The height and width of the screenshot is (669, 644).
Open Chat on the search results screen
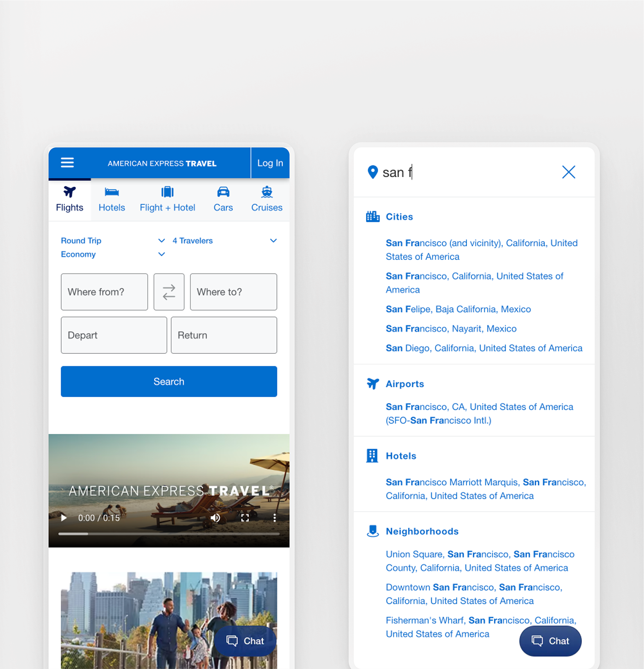[x=550, y=641]
